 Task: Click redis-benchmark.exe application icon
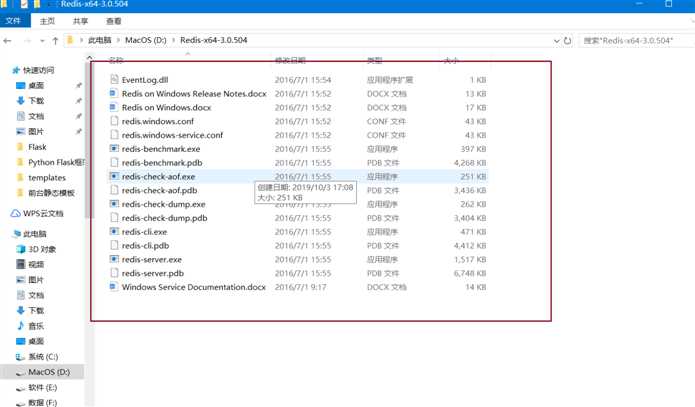click(x=114, y=149)
